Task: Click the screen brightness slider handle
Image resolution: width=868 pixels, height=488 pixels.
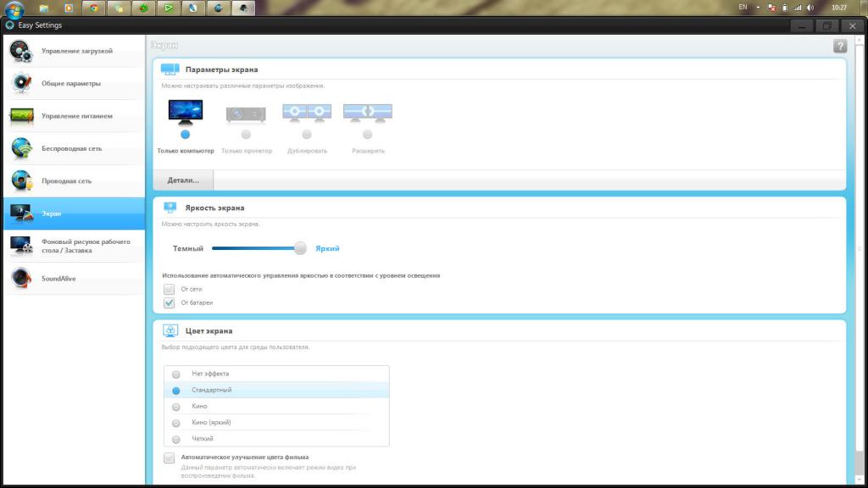Action: click(x=300, y=248)
